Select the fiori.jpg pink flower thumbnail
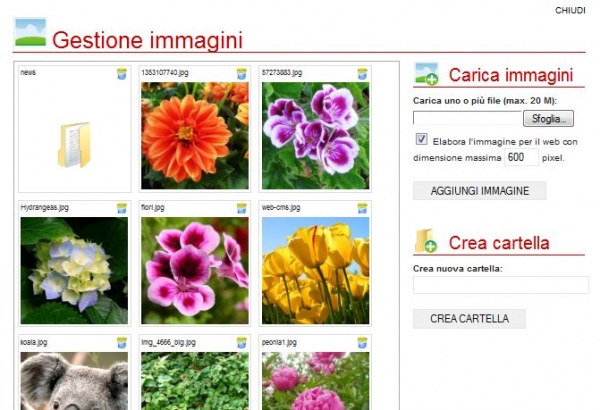The width and height of the screenshot is (600, 410). coord(195,271)
